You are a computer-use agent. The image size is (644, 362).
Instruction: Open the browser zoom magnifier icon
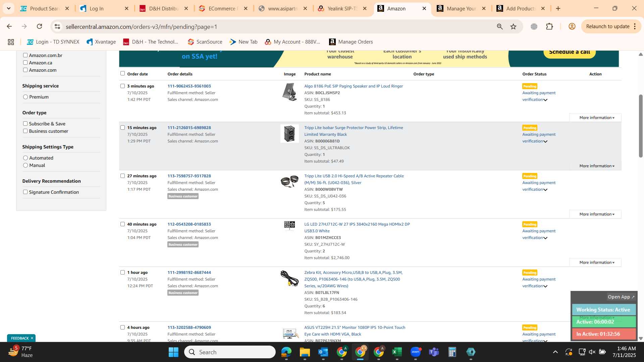(x=500, y=26)
